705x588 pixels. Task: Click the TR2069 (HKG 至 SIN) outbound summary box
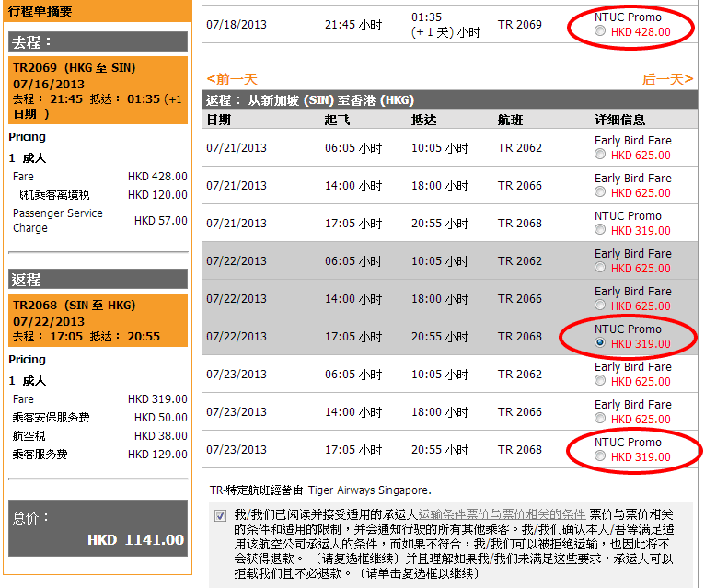98,90
